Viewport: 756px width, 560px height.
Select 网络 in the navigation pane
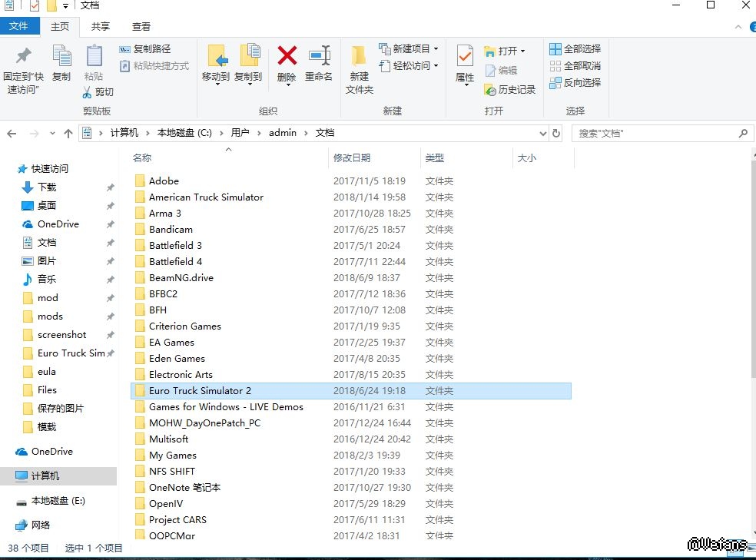[41, 525]
